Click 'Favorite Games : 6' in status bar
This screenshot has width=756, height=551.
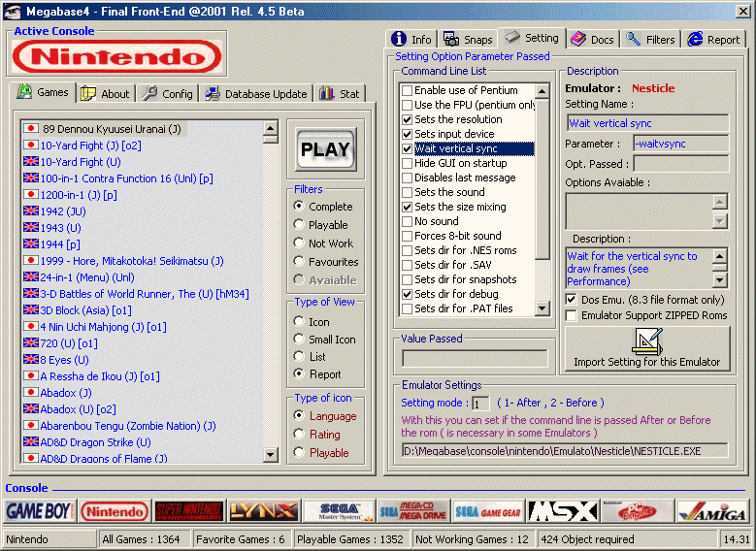coord(241,539)
